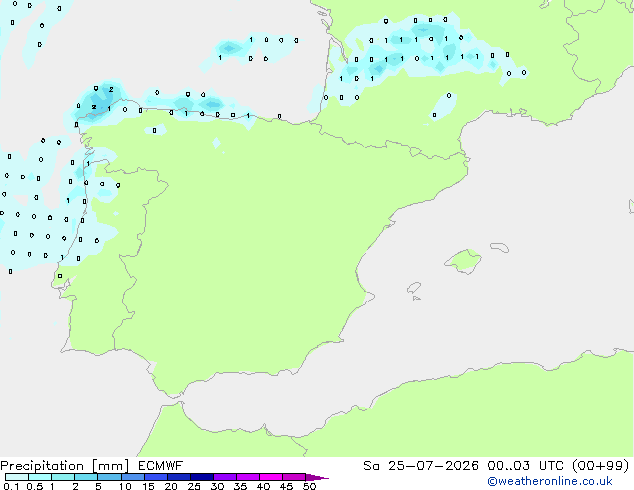Image resolution: width=634 pixels, height=490 pixels.
Task: Click the legend value "50"
Action: click(x=309, y=486)
